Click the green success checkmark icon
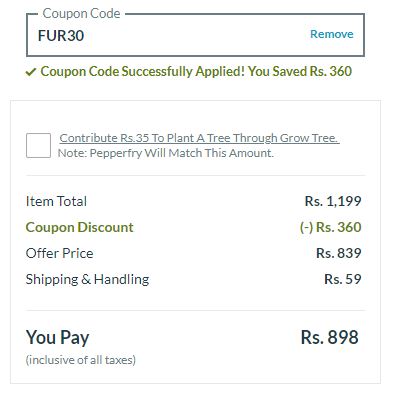 point(31,72)
